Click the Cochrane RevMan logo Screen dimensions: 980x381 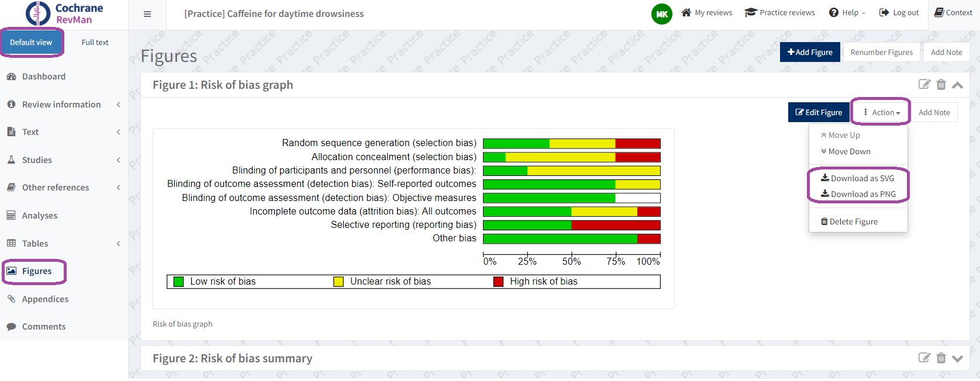64,13
